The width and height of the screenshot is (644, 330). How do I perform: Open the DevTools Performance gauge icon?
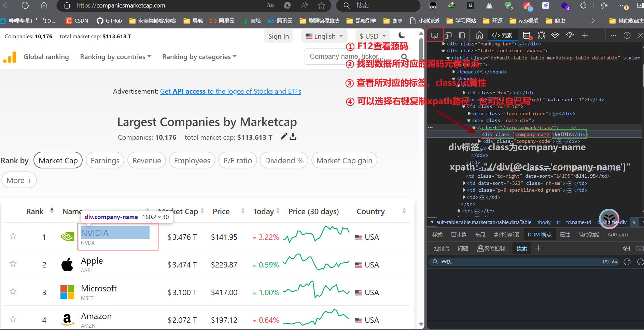pyautogui.click(x=570, y=35)
